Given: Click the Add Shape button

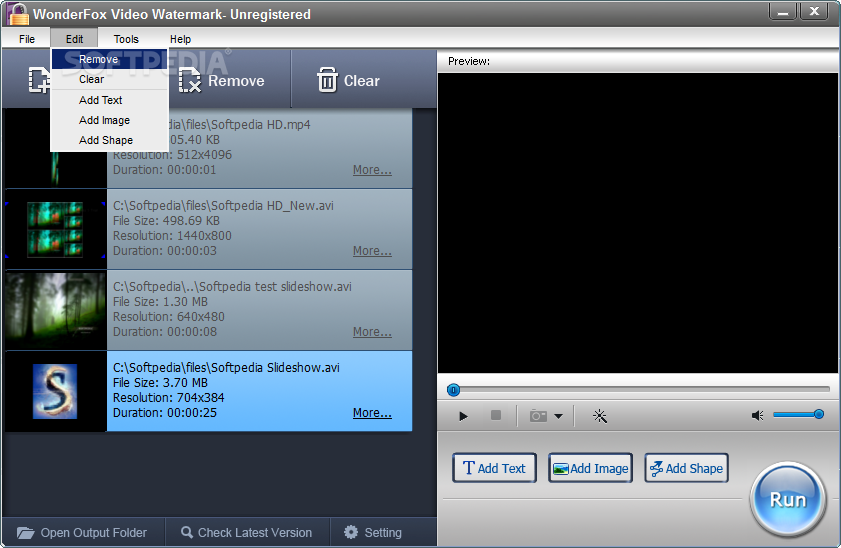Looking at the screenshot, I should [x=686, y=468].
